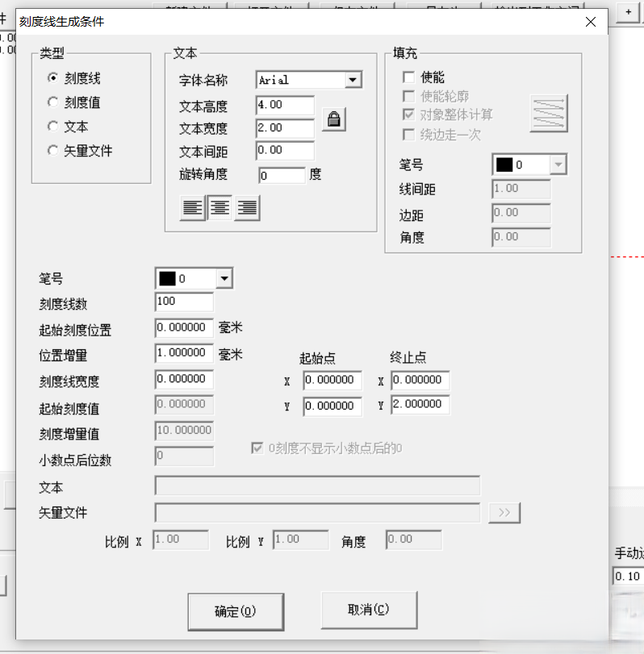Close the 刻度线生成条件 dialog
644x654 pixels.
click(591, 22)
